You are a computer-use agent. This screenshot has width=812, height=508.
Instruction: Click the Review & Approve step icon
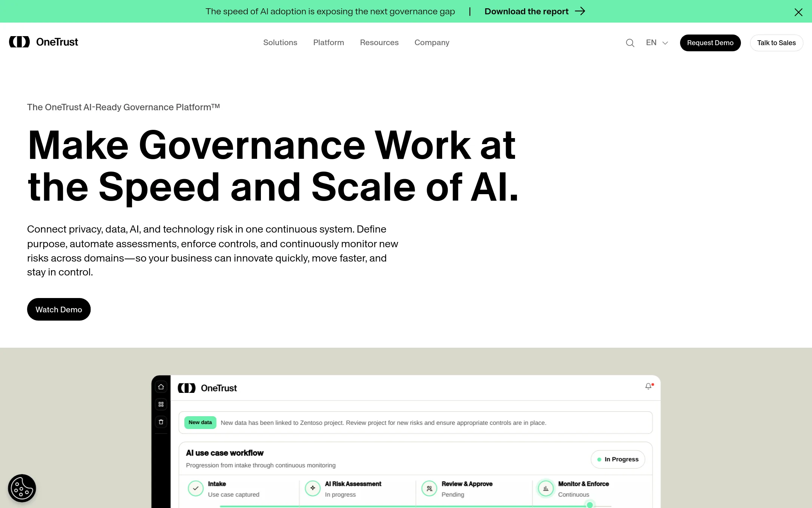429,488
